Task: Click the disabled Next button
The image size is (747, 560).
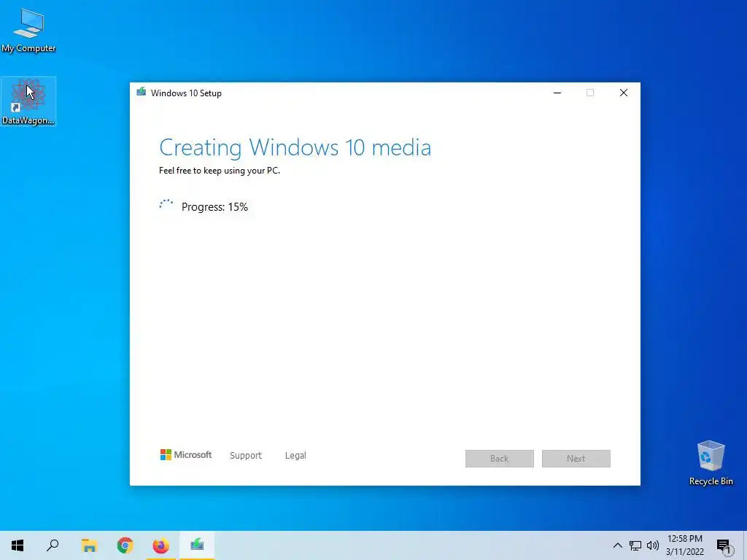Action: [x=576, y=459]
